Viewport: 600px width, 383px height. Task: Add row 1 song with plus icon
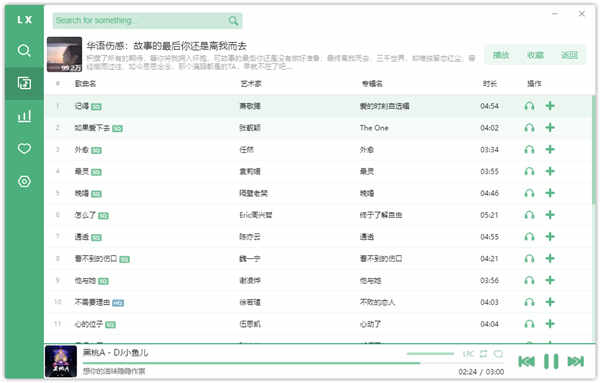coord(550,106)
